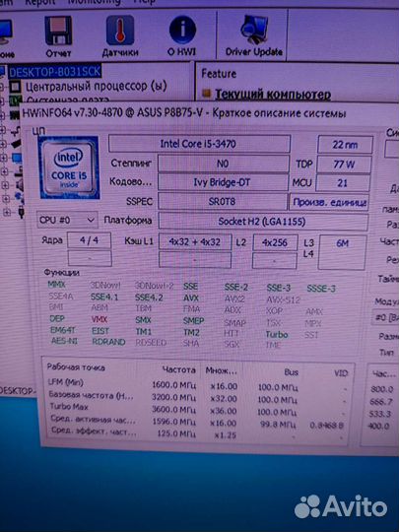Viewport: 399px width, 532px height.
Task: Click Socket H2 (LGA1155) platform field
Action: pos(263,222)
